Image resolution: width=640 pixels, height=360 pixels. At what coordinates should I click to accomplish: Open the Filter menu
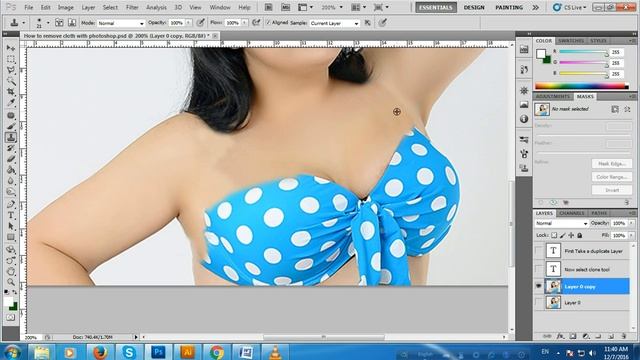132,7
